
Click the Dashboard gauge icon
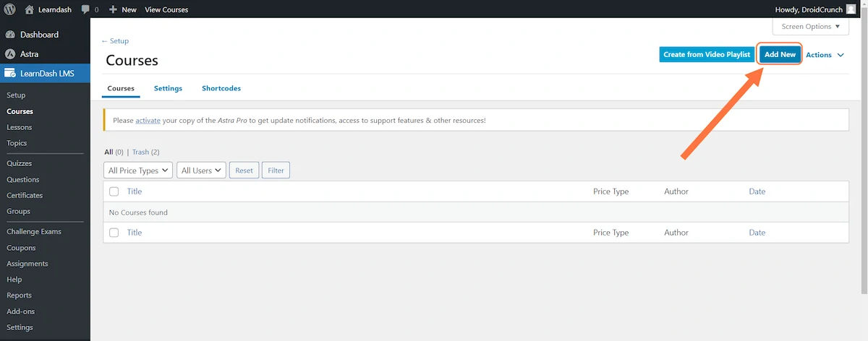click(x=10, y=35)
